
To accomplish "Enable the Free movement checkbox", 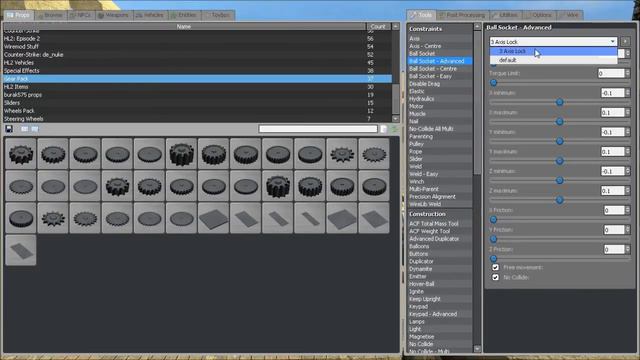I will pyautogui.click(x=496, y=267).
